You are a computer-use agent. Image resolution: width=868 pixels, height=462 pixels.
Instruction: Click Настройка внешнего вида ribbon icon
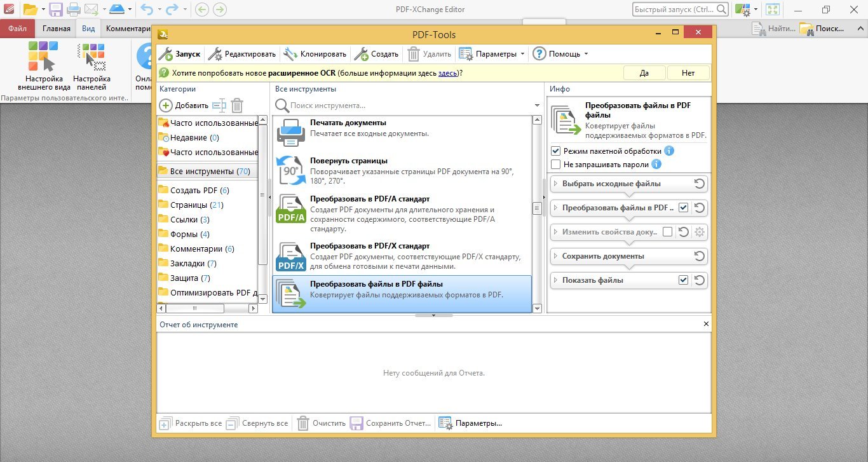pos(43,58)
